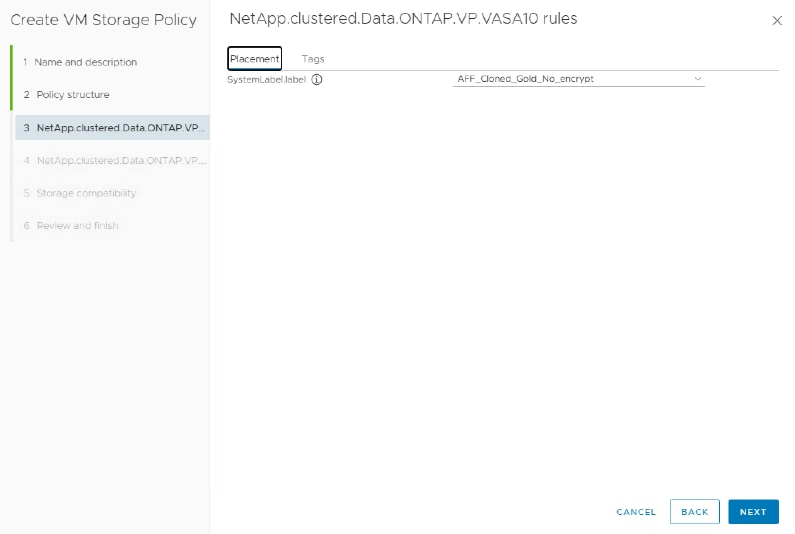
Task: Click the NetApp.clustered.Data.ONTAP.VP.VASA10 rules heading
Action: tap(403, 19)
